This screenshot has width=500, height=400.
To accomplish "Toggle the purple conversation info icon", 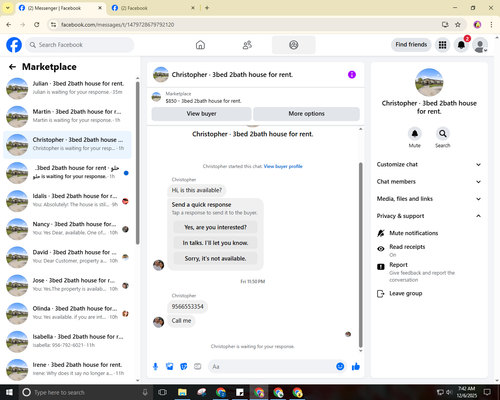I will point(352,75).
